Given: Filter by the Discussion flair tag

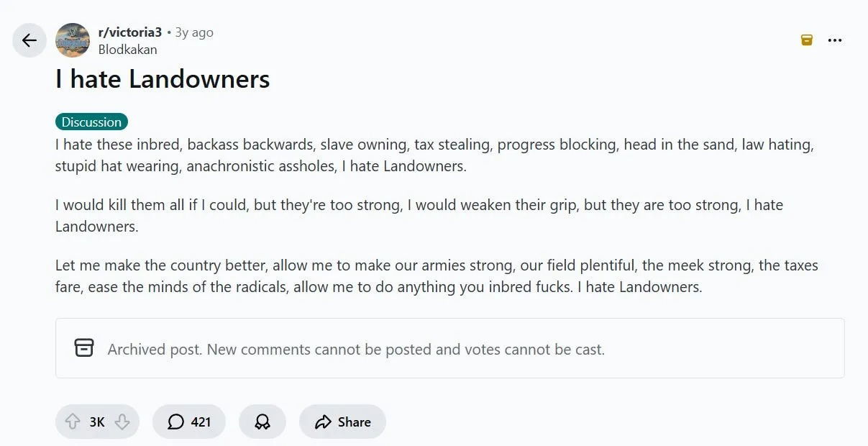Looking at the screenshot, I should (x=91, y=122).
